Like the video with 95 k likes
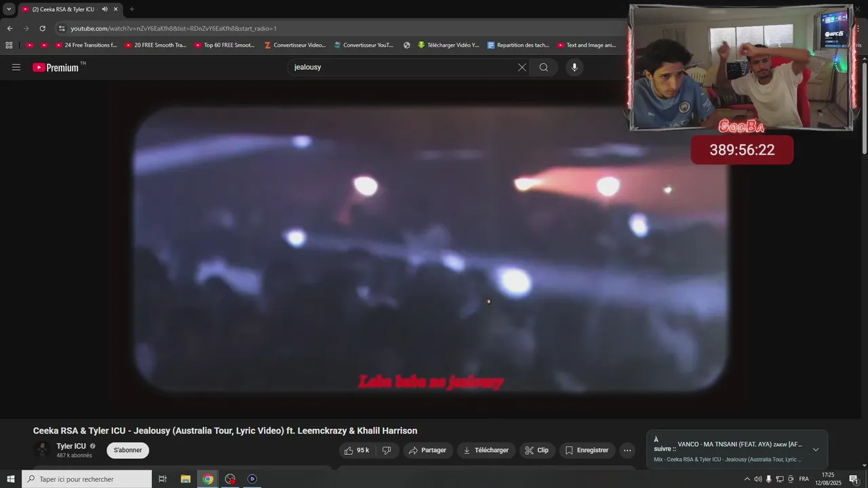This screenshot has width=868, height=488. coord(357,450)
